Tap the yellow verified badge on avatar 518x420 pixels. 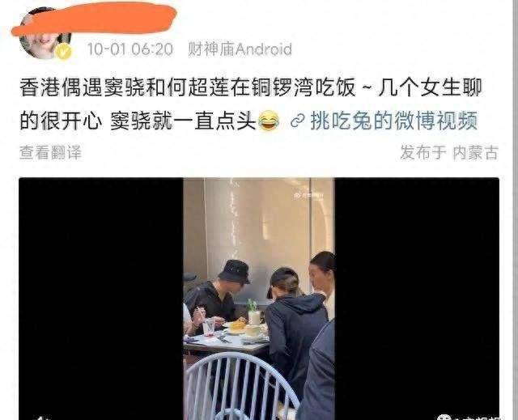63,52
